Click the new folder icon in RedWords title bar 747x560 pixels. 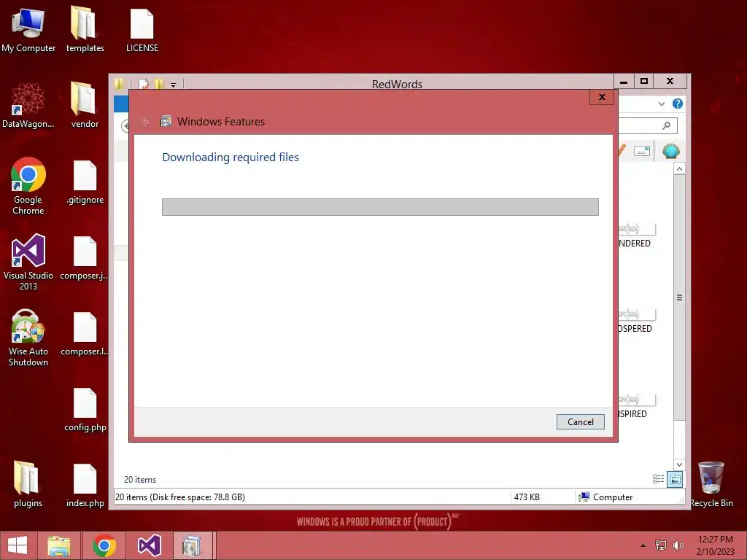[159, 85]
